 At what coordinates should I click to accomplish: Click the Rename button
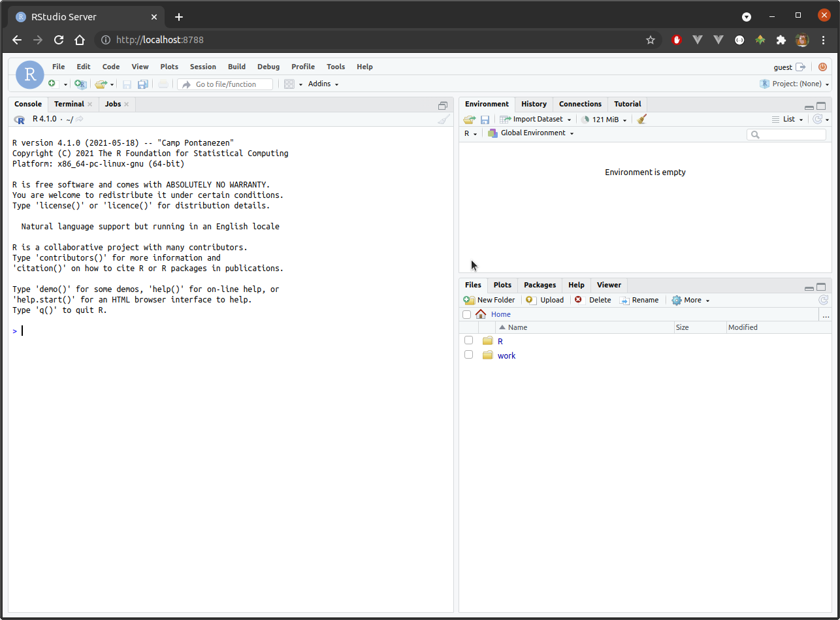coord(639,300)
